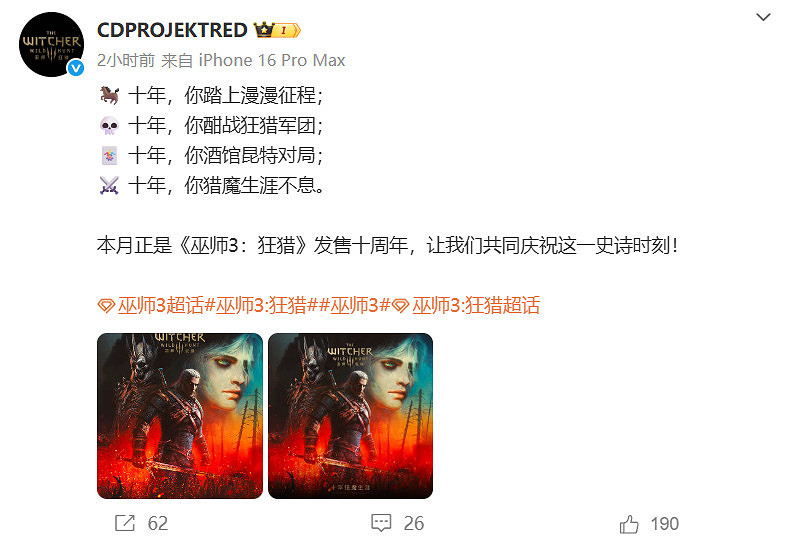The height and width of the screenshot is (543, 787).
Task: Click the crown VIP membership badge
Action: point(277,30)
